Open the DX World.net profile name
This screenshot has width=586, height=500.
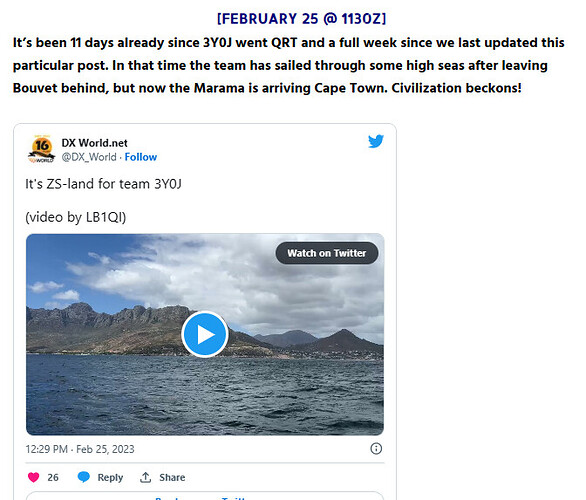(x=95, y=143)
